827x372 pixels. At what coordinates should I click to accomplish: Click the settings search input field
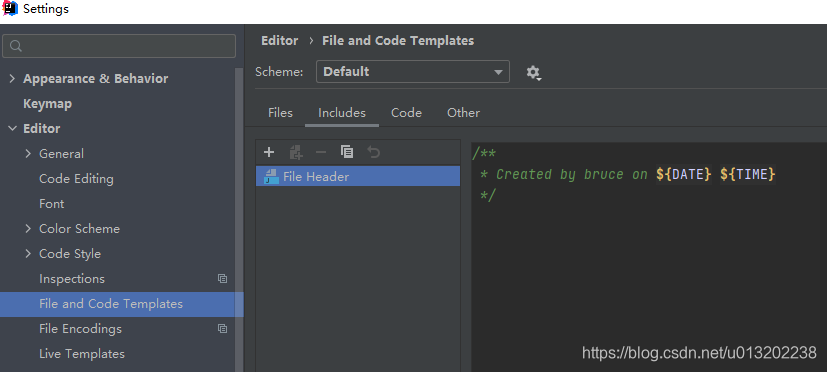click(119, 46)
